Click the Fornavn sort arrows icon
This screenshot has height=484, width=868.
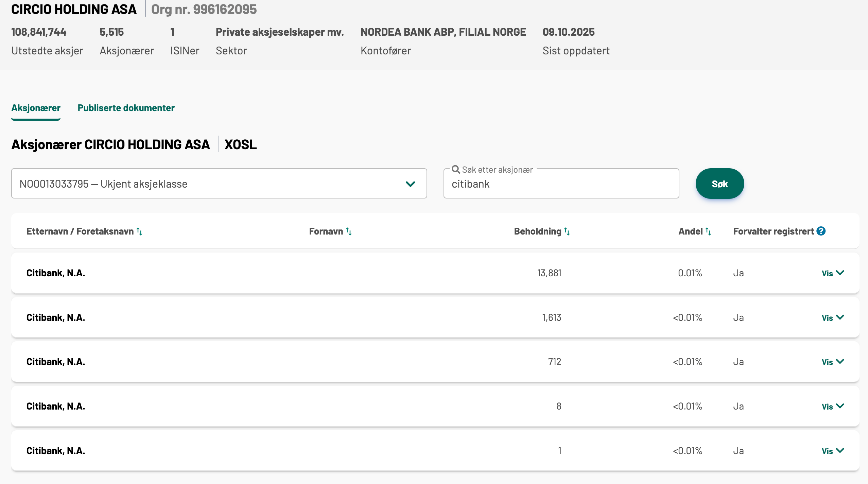click(349, 231)
